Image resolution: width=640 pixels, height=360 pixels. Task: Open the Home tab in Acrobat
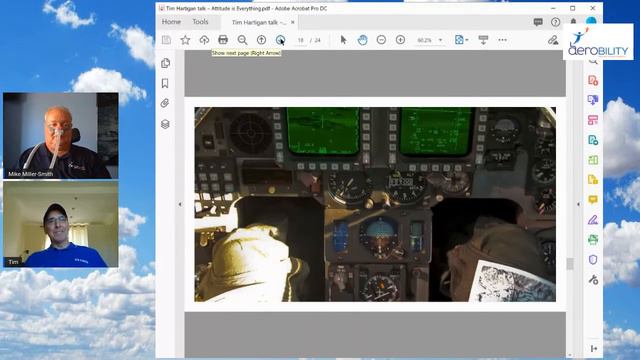click(x=171, y=22)
